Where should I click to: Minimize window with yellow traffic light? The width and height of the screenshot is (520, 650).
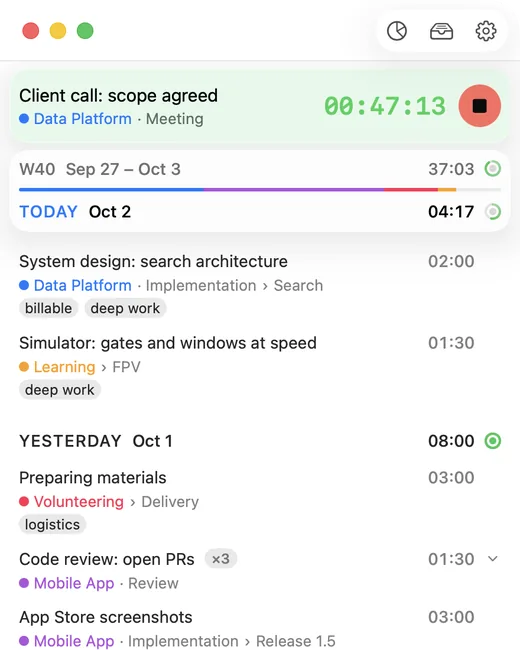(58, 31)
